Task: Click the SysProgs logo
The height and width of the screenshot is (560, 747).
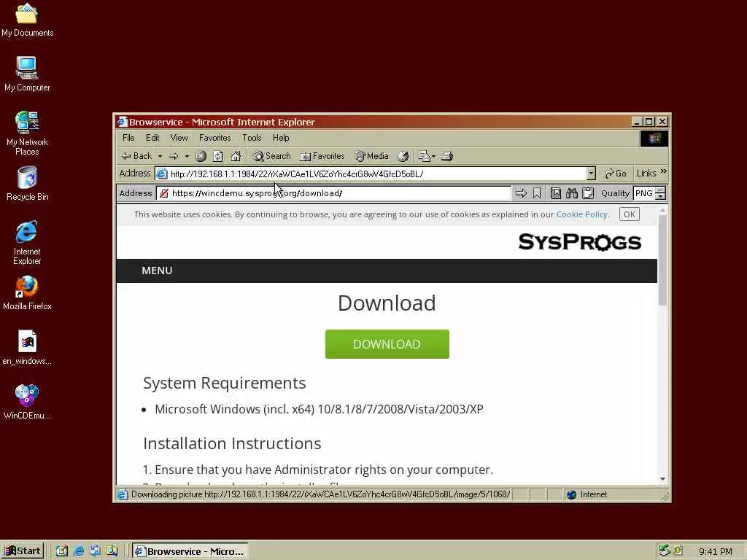Action: point(580,242)
